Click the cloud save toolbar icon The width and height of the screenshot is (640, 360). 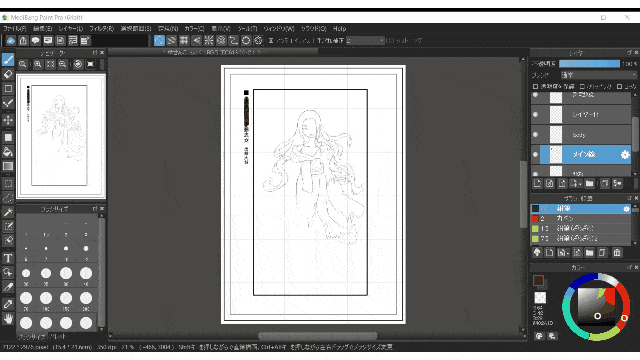click(x=11, y=40)
